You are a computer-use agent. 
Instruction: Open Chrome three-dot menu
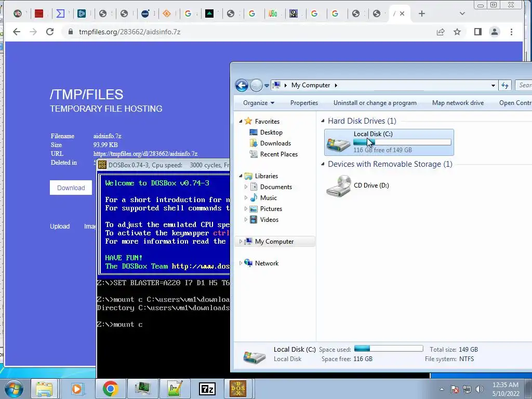pos(511,32)
